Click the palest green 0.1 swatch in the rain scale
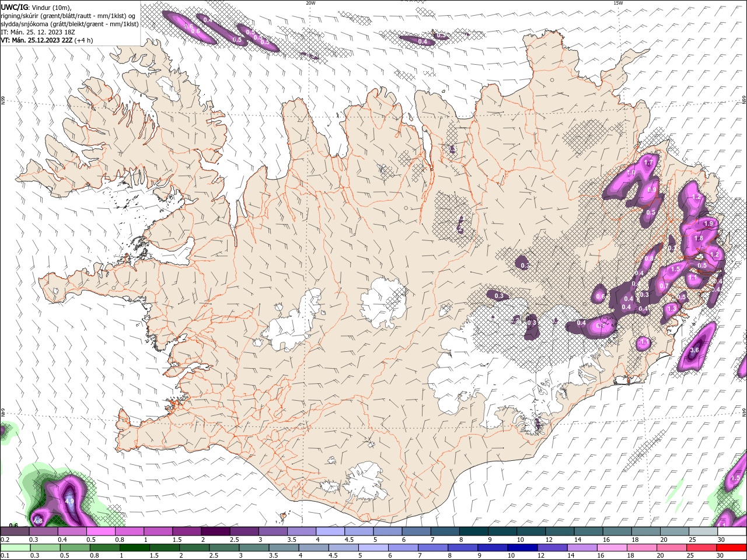 point(14,548)
